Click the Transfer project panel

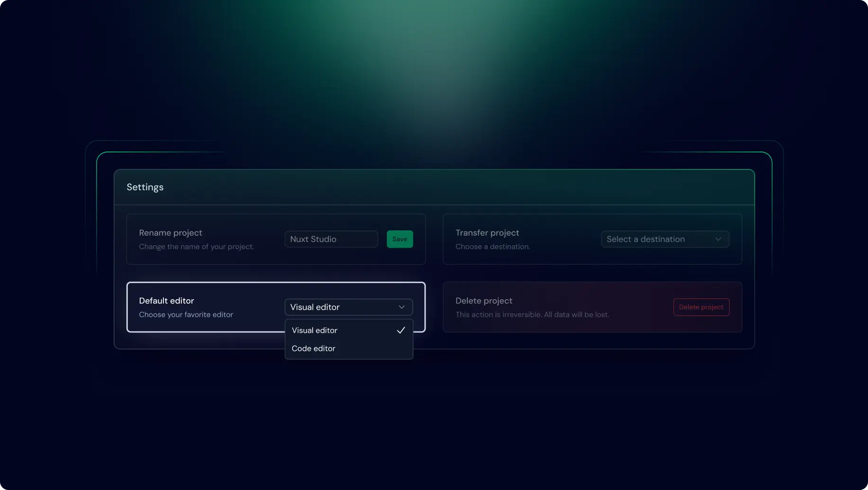pyautogui.click(x=592, y=239)
